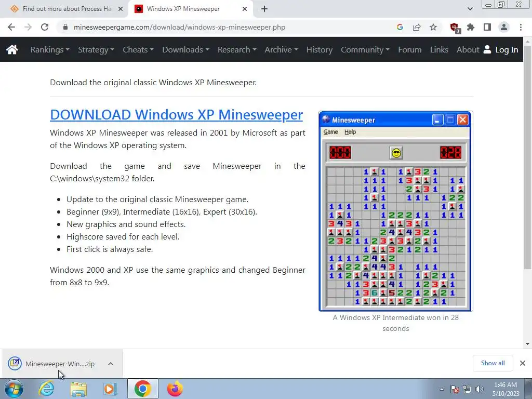Open the Research dropdown
Image resolution: width=532 pixels, height=399 pixels.
click(x=237, y=49)
